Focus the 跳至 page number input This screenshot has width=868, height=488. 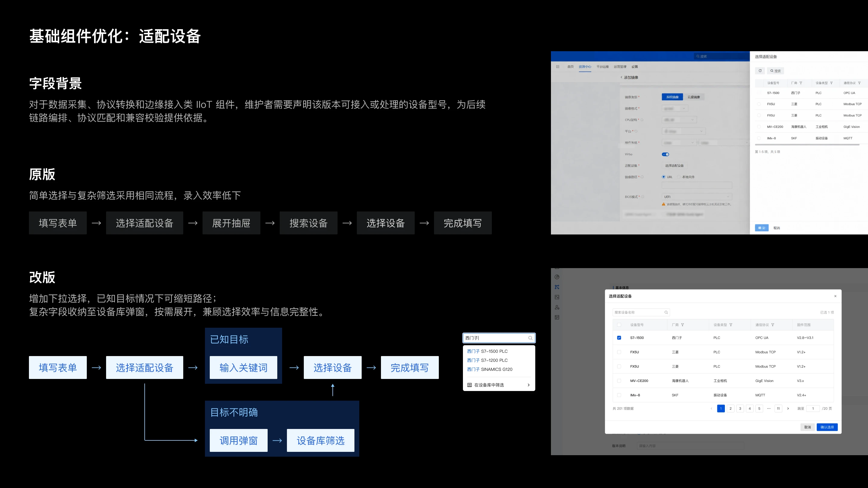click(x=813, y=408)
